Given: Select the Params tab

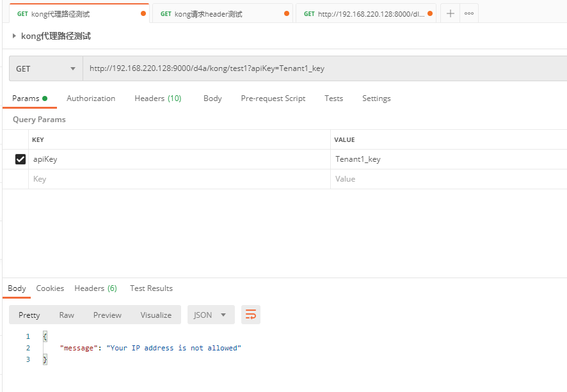Looking at the screenshot, I should click(29, 98).
